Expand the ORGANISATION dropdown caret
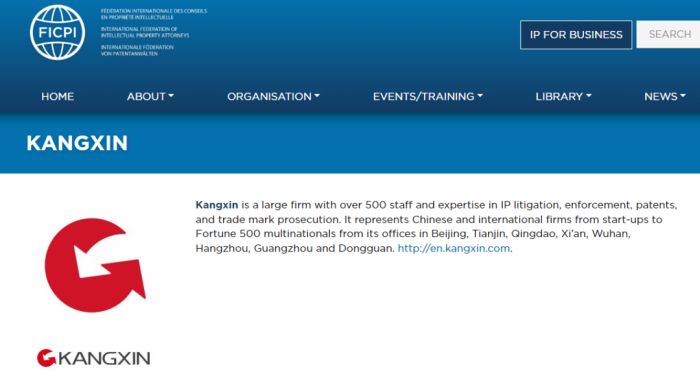 (317, 96)
